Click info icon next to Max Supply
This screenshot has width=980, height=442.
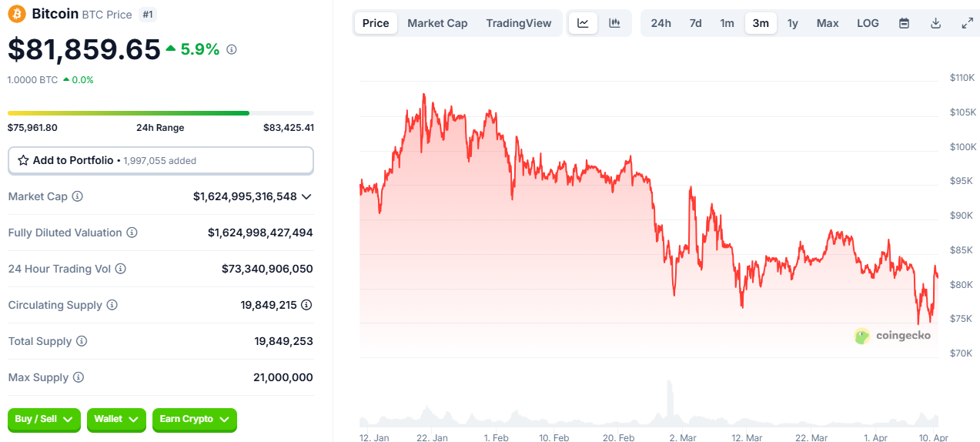tap(78, 377)
